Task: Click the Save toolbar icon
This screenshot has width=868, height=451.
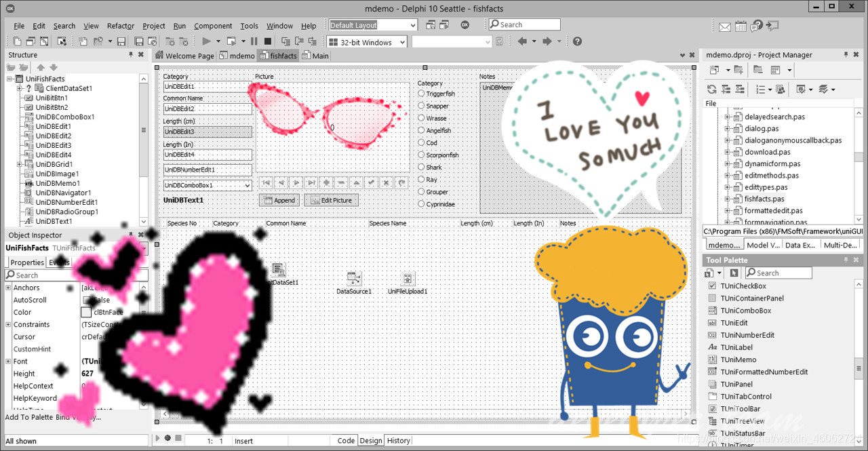Action: point(121,41)
